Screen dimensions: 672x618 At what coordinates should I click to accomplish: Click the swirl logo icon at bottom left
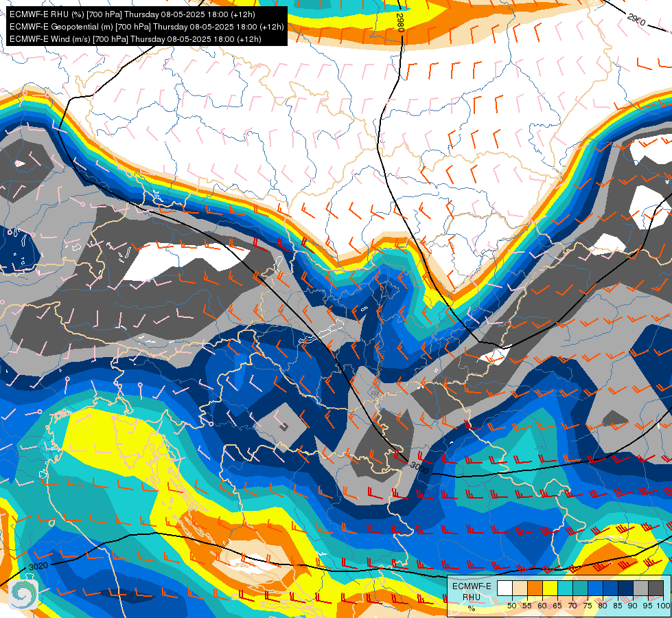23,595
